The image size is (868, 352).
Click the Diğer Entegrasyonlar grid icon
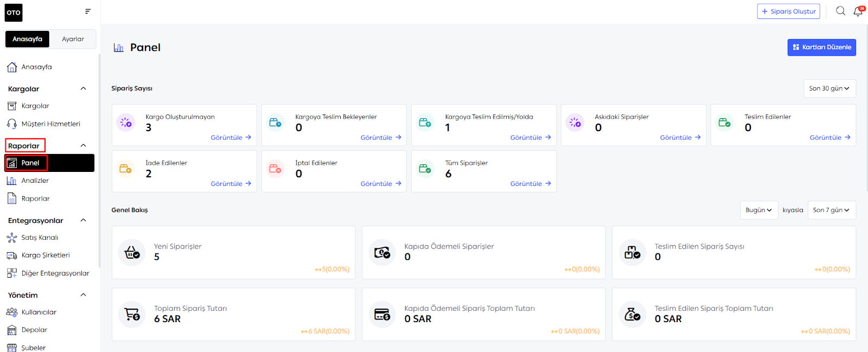[x=12, y=273]
